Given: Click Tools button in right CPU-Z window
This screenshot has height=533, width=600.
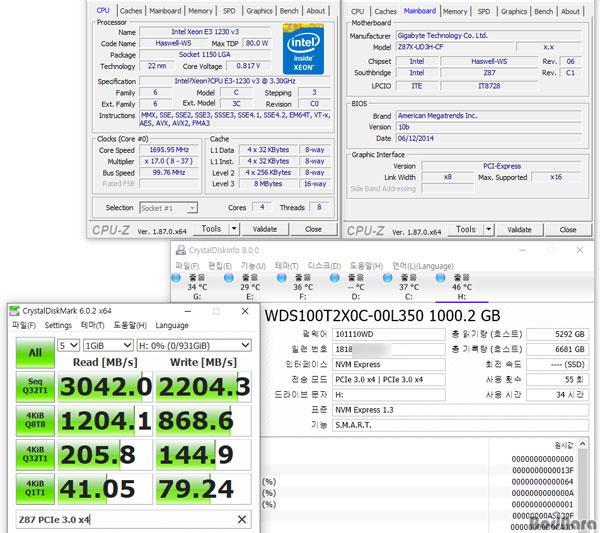Looking at the screenshot, I should (466, 230).
